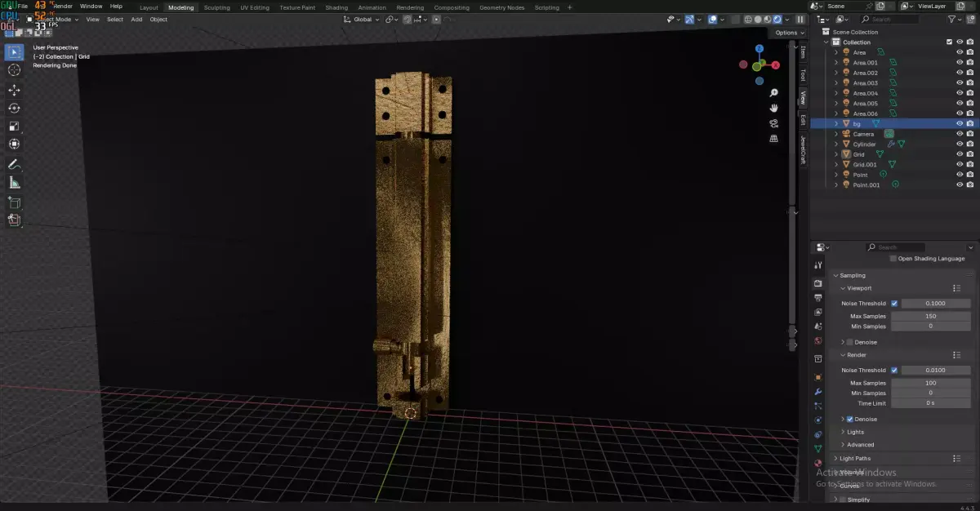The height and width of the screenshot is (511, 980).
Task: Toggle Collection exclude checkbox in outliner
Action: point(949,42)
